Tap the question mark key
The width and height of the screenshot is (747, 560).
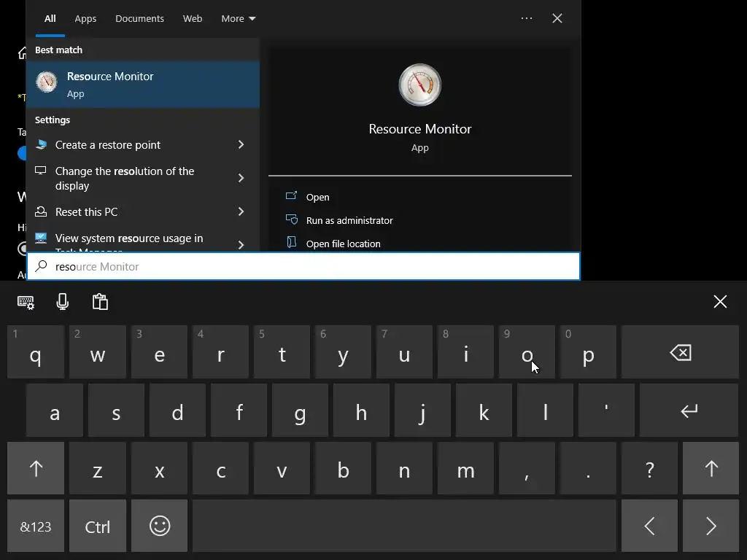(x=649, y=468)
